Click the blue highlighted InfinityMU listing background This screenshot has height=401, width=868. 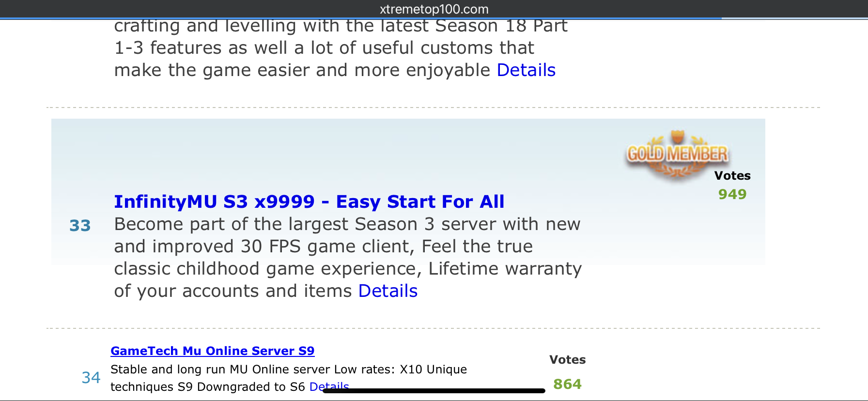(x=408, y=191)
